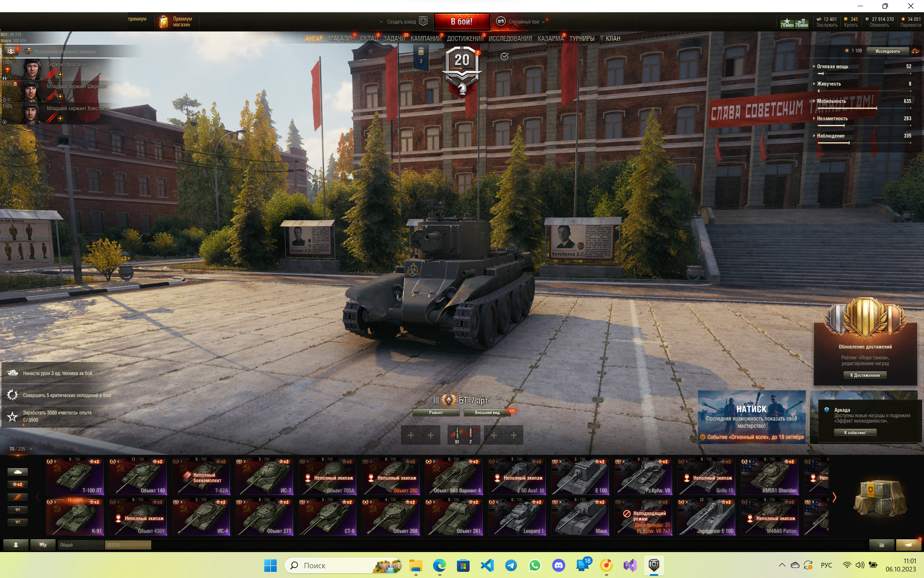Open Telegram from the taskbar
The width and height of the screenshot is (924, 578).
point(511,565)
